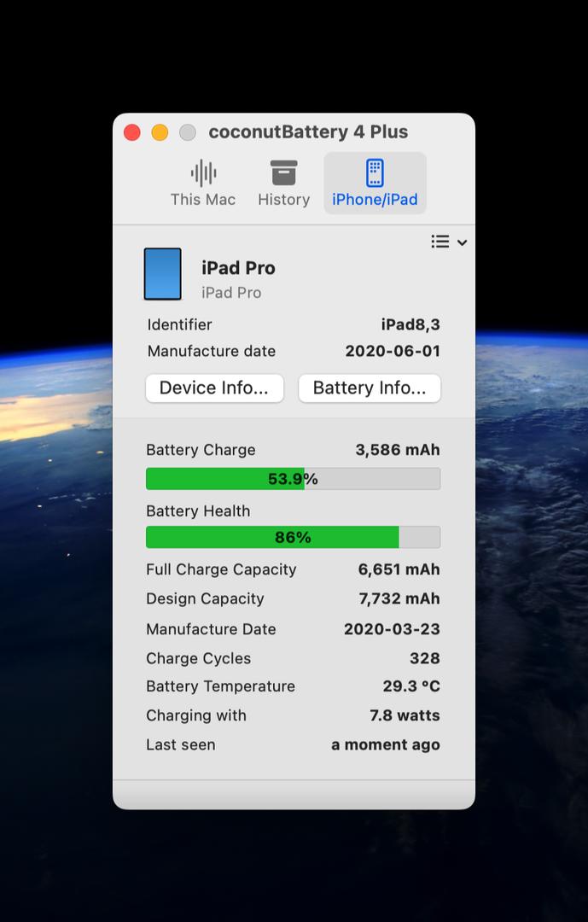Click the Device Info... button
The width and height of the screenshot is (588, 922).
point(214,388)
